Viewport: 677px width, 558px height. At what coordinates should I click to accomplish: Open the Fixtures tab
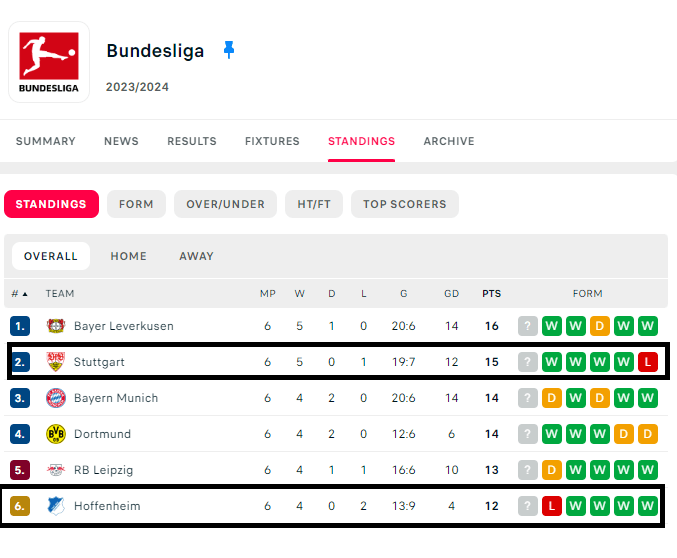coord(272,141)
